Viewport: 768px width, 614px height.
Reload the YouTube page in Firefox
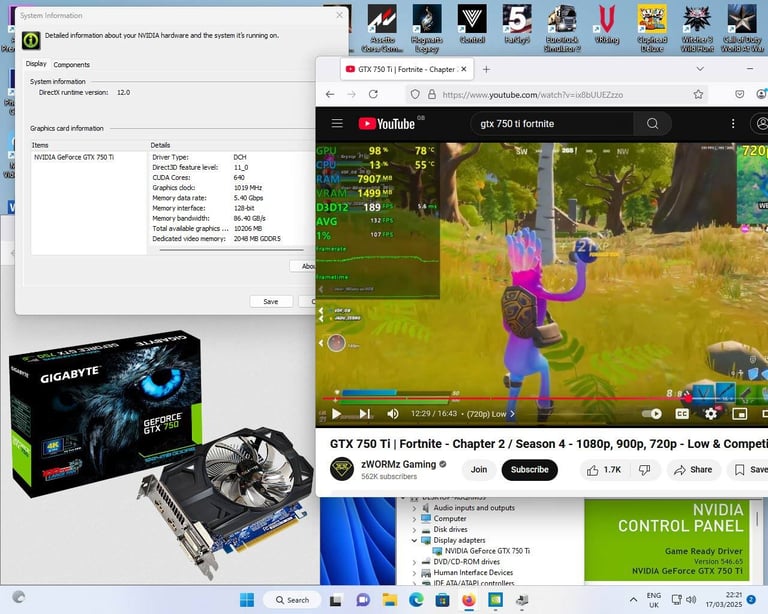point(373,94)
